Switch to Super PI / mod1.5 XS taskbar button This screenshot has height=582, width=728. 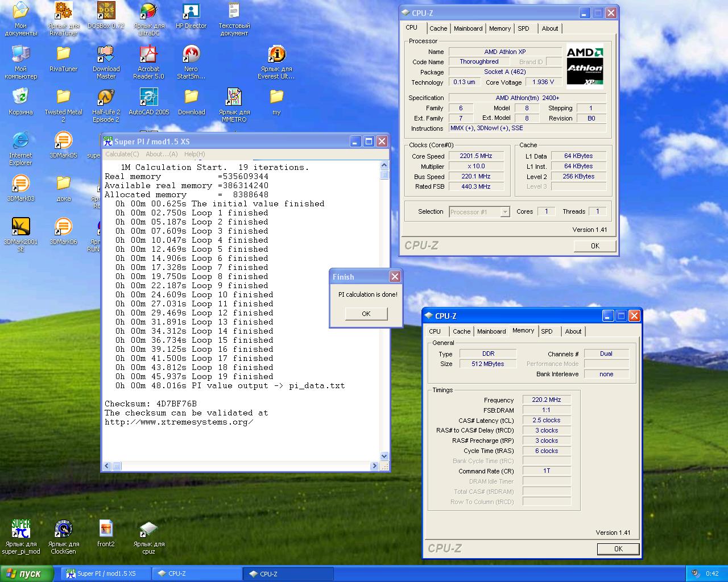[x=105, y=574]
